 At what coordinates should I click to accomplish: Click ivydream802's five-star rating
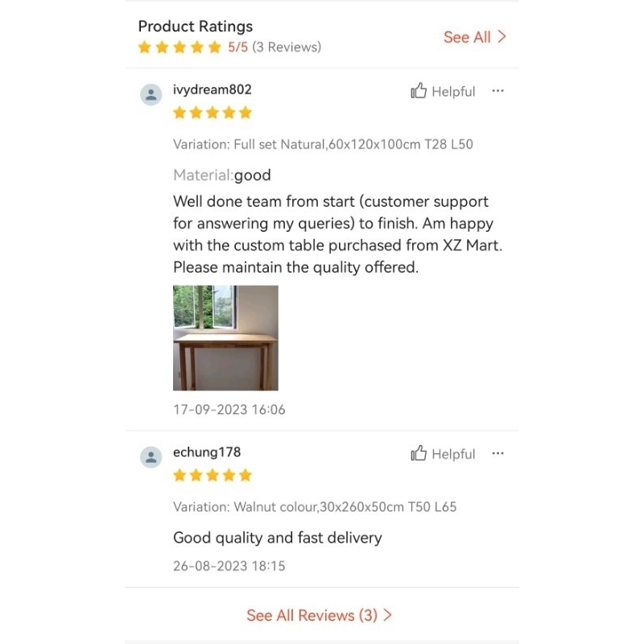(x=213, y=113)
